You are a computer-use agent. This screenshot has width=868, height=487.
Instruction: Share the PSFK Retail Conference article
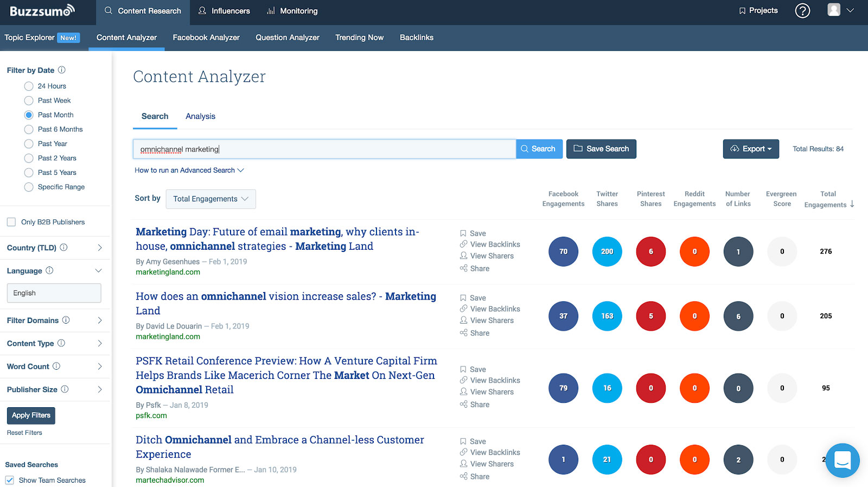[x=475, y=404]
